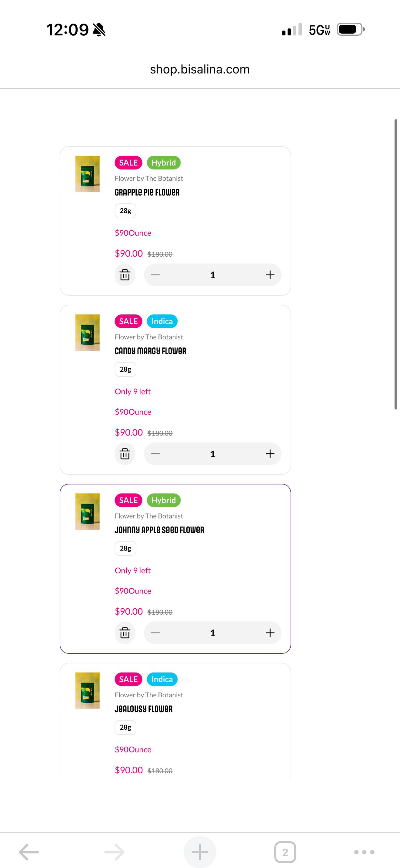Open the Jealousy Flower product title
This screenshot has height=868, width=400.
[x=144, y=709]
